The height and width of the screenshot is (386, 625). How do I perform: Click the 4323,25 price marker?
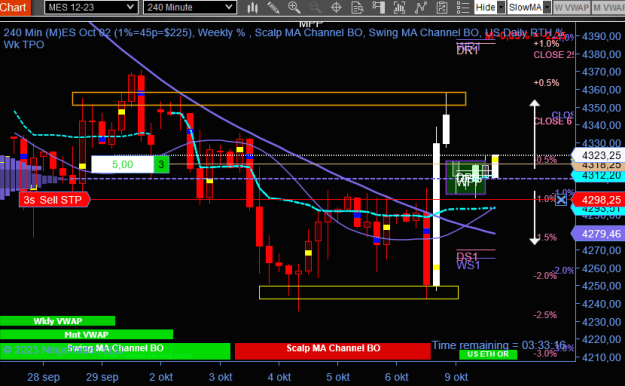(598, 155)
